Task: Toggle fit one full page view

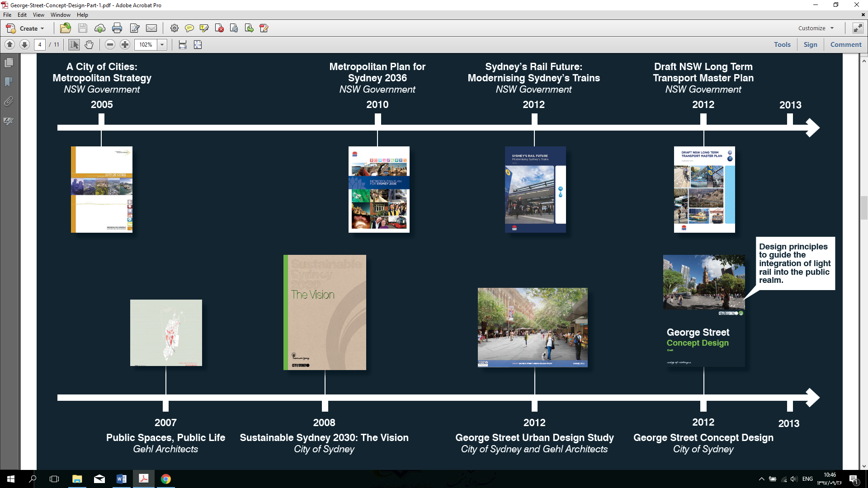Action: click(x=198, y=44)
